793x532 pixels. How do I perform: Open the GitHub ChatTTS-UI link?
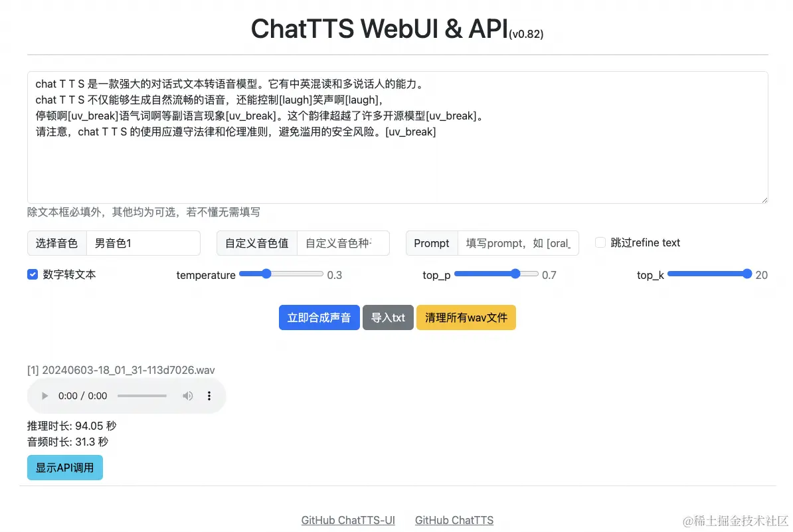[x=348, y=520]
